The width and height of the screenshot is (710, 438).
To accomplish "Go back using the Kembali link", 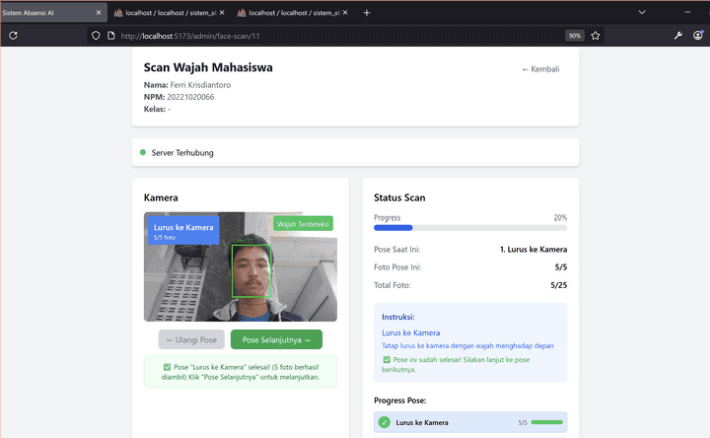I will [x=541, y=69].
